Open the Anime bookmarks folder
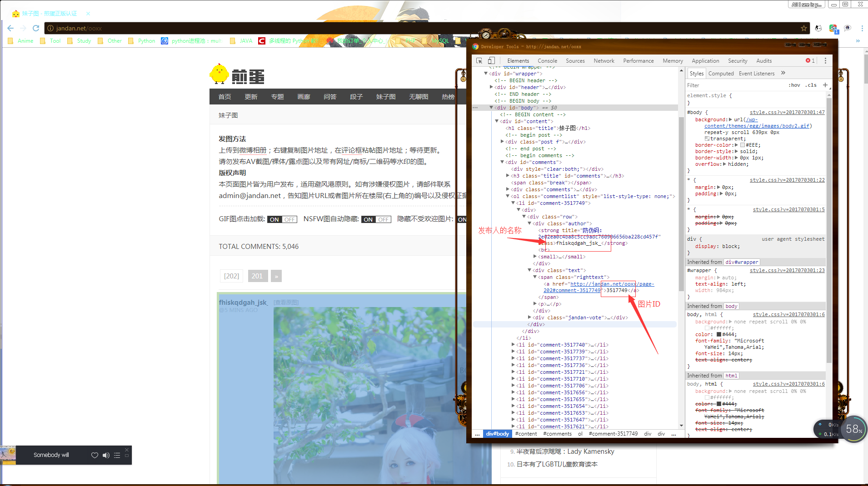868x486 pixels. [x=21, y=41]
